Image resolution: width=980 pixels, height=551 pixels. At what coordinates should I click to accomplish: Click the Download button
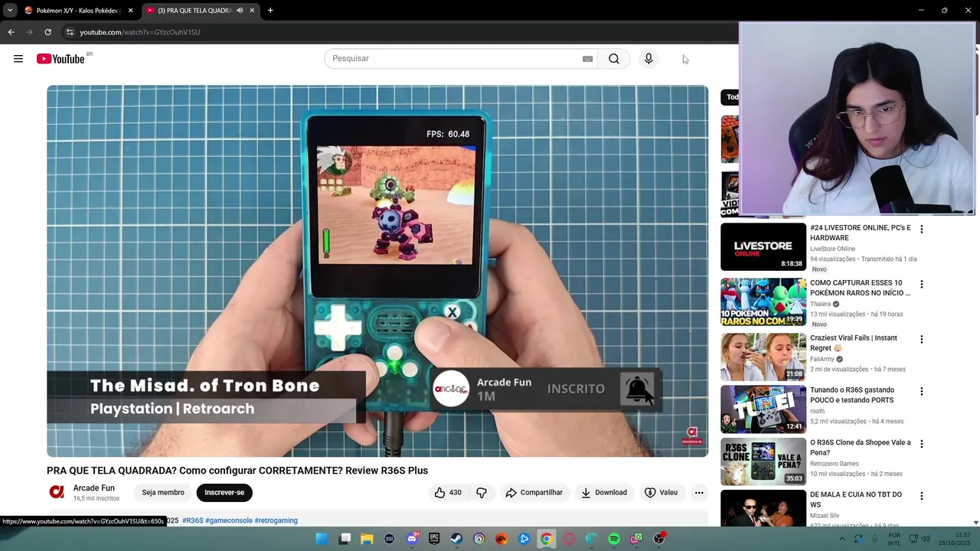(603, 493)
